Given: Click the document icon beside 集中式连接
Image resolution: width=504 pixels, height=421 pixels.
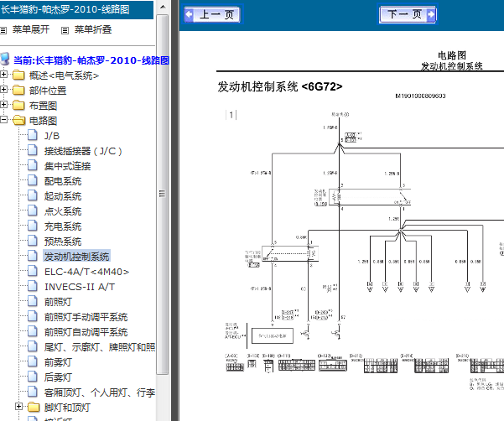Looking at the screenshot, I should (33, 165).
